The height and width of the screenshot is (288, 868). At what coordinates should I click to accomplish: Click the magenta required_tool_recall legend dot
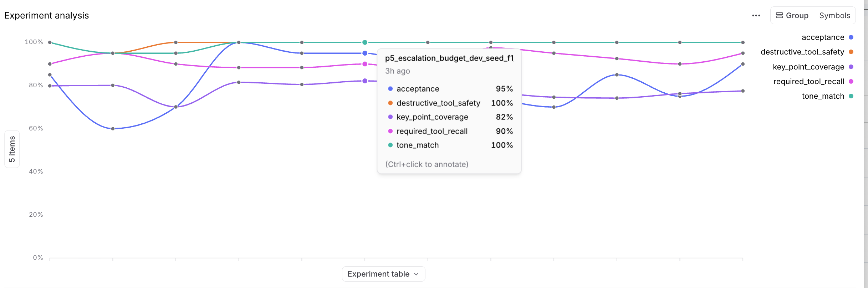(x=851, y=82)
